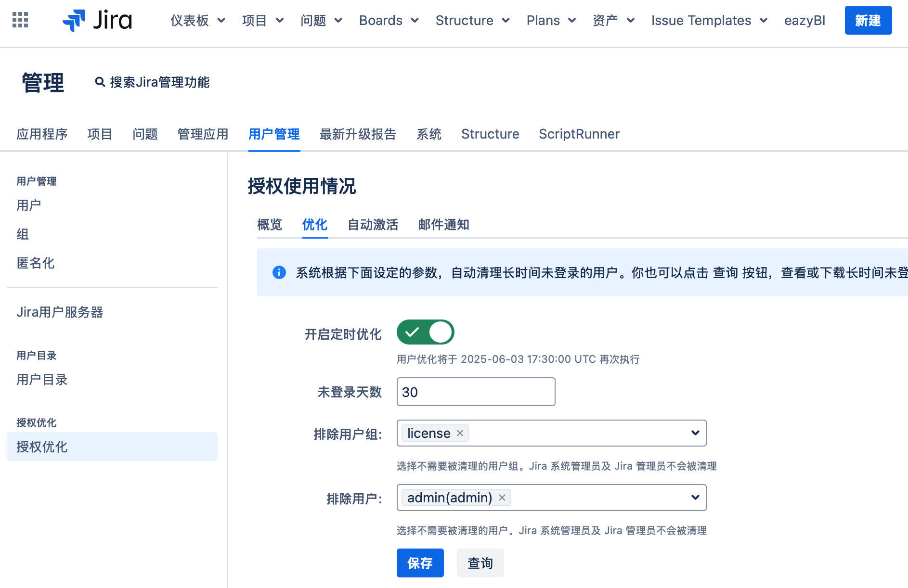Open the app switcher grid icon
908x588 pixels.
20,20
